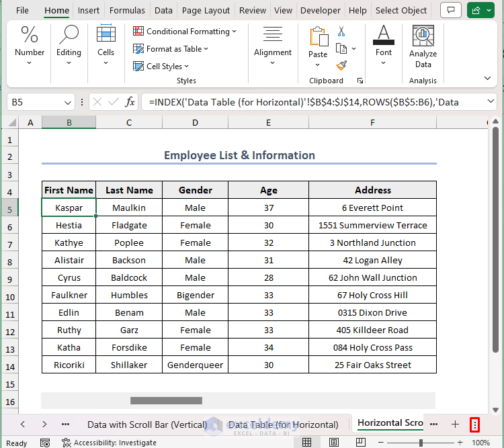This screenshot has height=448, width=504.
Task: Open Paste options dropdown arrow
Action: click(x=318, y=64)
